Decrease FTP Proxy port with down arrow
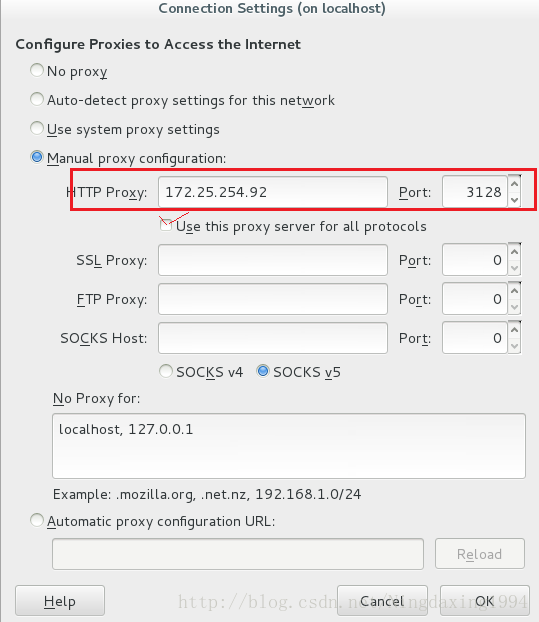The image size is (539, 622). [x=514, y=307]
